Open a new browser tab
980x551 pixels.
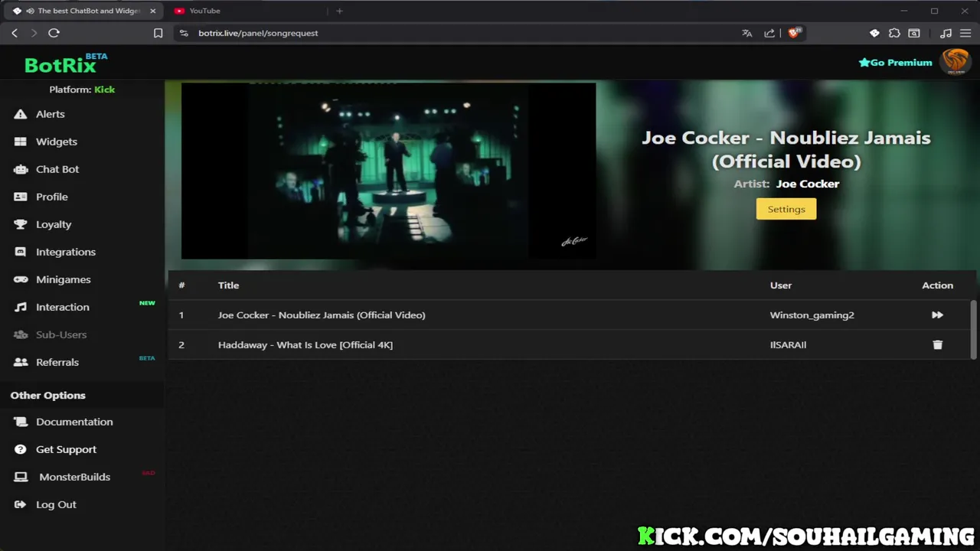(339, 11)
